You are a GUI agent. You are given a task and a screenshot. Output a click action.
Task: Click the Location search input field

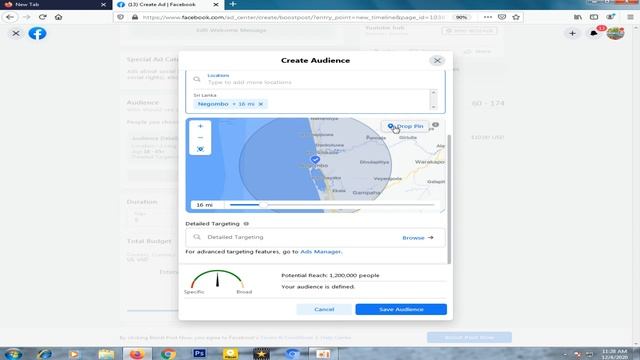tap(315, 79)
